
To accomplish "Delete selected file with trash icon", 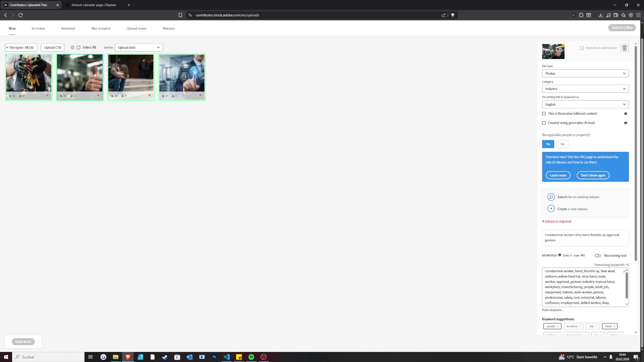I will pos(625,48).
